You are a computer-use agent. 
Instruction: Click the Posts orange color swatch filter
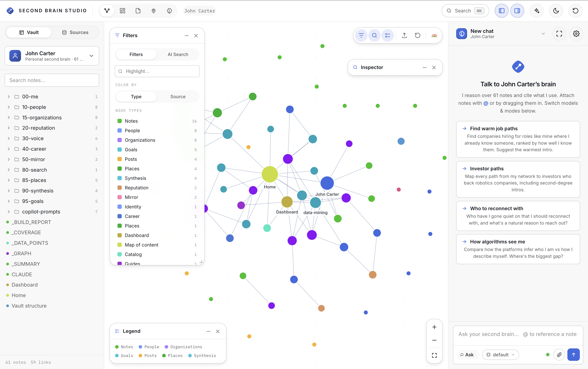point(120,159)
